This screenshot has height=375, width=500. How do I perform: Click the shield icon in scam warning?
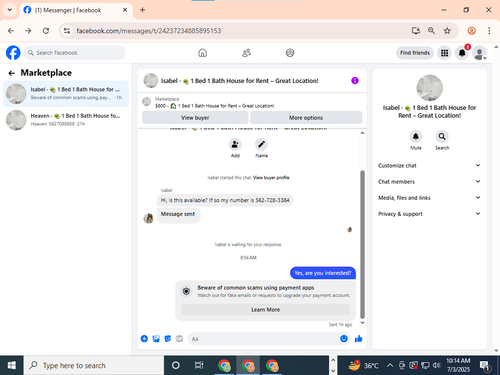coord(186,291)
